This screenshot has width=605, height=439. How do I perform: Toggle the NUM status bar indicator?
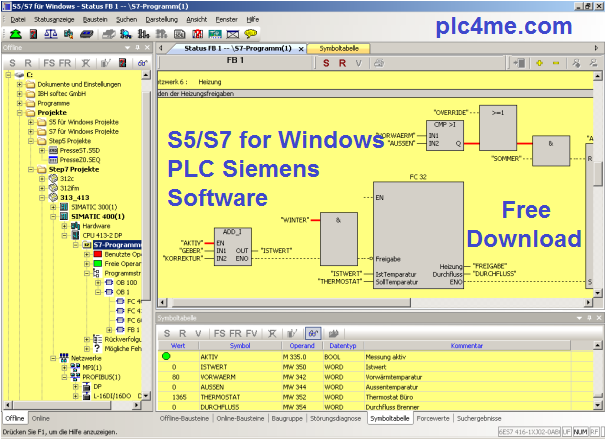580,431
